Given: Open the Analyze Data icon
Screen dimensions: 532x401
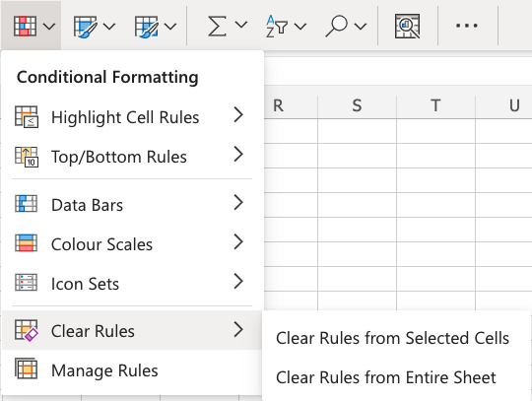Looking at the screenshot, I should [x=407, y=26].
